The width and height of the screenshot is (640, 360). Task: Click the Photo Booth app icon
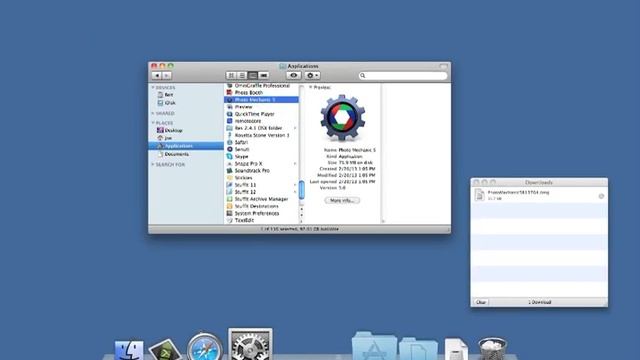click(x=229, y=93)
